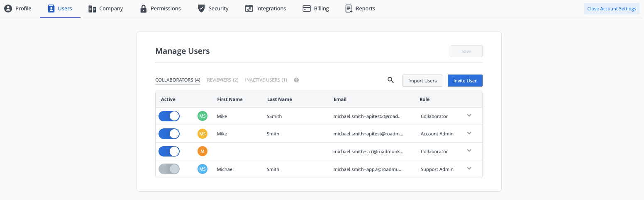Open the Security shield tab
The width and height of the screenshot is (644, 200).
(213, 9)
